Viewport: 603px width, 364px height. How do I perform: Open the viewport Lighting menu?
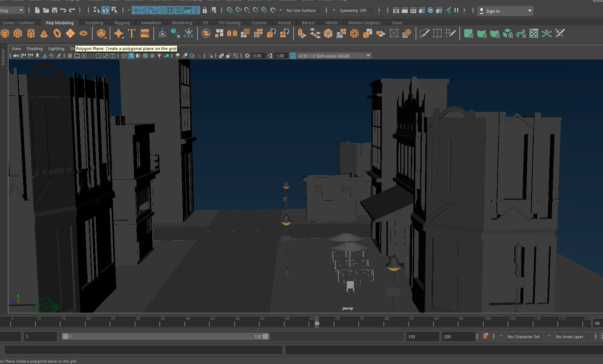pyautogui.click(x=56, y=49)
